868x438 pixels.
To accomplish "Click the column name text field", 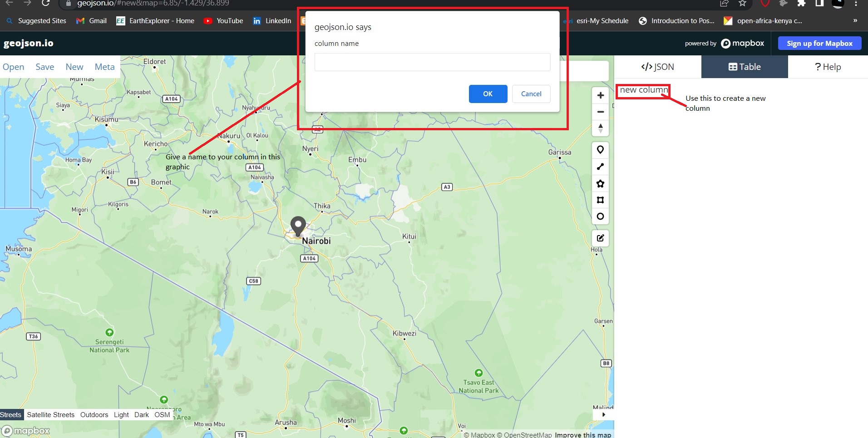I will click(x=432, y=62).
